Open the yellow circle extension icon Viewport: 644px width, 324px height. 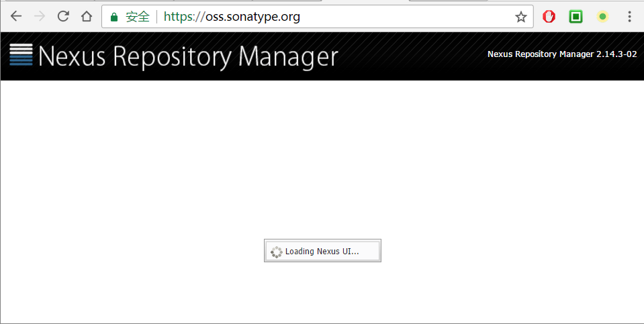602,16
